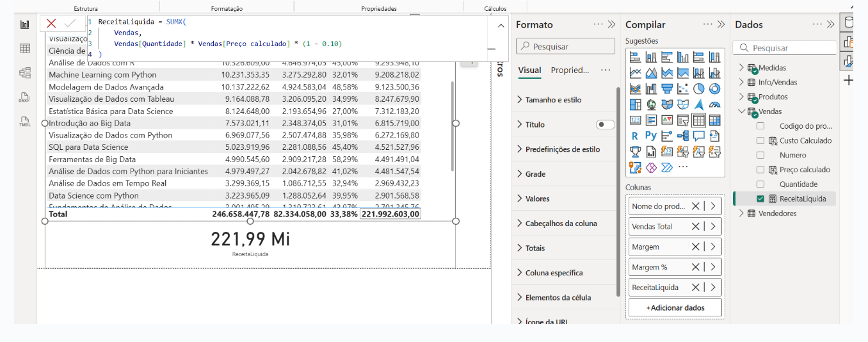
Task: Select the funnel chart visual
Action: tap(667, 88)
